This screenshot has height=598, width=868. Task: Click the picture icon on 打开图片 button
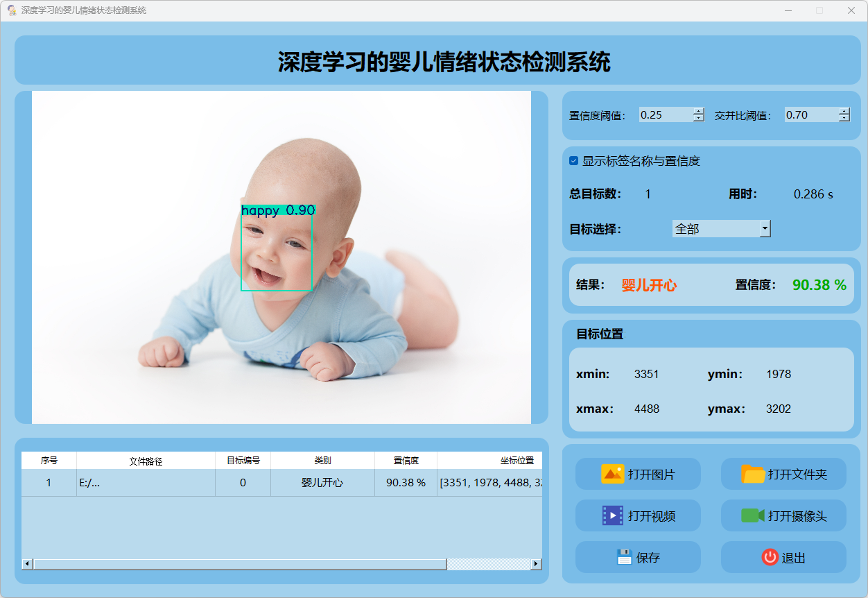(613, 474)
